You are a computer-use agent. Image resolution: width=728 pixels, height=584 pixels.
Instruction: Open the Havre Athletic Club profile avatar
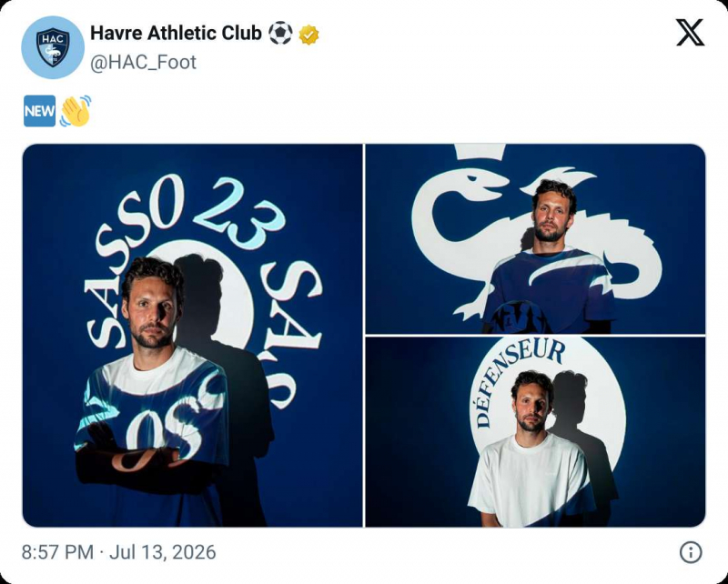pos(53,47)
